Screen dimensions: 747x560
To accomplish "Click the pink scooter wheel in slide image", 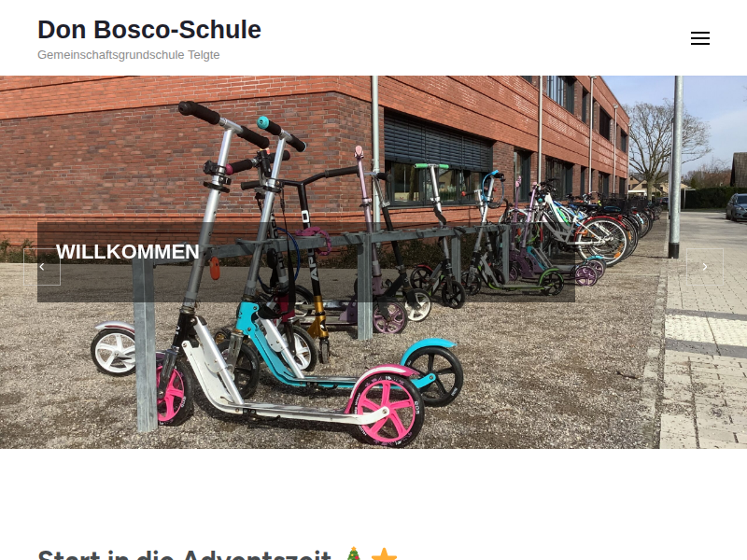I will click(x=387, y=407).
